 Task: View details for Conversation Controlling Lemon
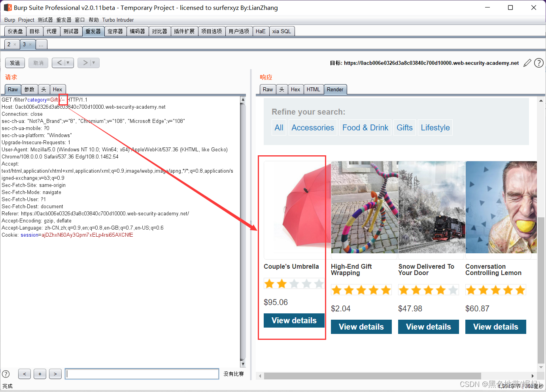click(496, 327)
